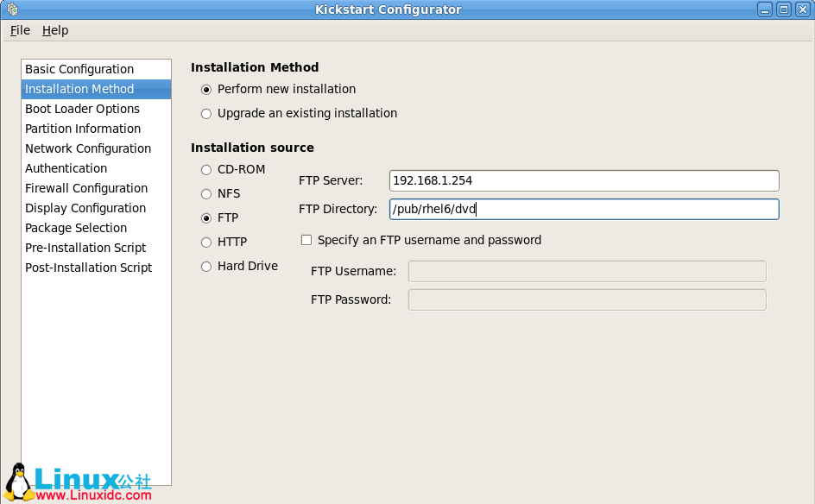Select HTTP installation source
The width and height of the screenshot is (815, 504).
pos(206,243)
